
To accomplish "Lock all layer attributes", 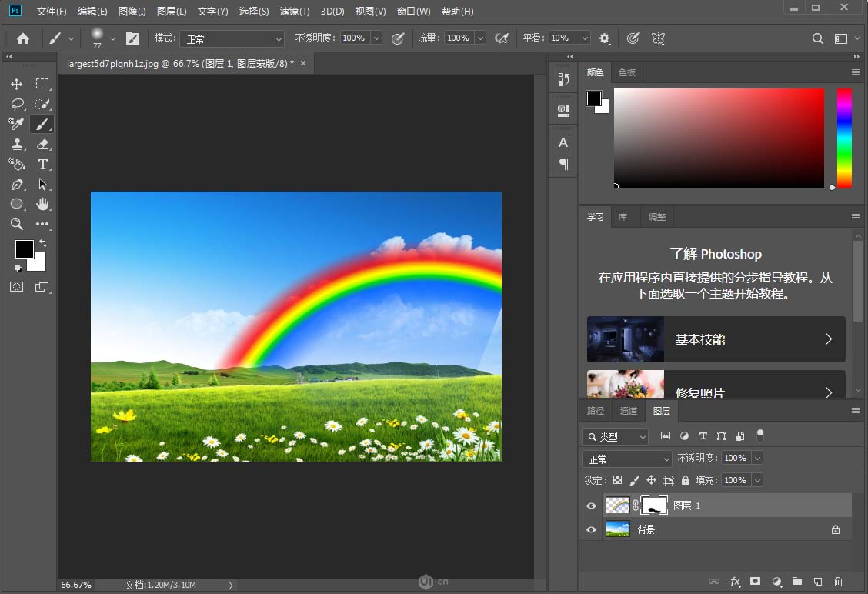I will click(x=686, y=480).
